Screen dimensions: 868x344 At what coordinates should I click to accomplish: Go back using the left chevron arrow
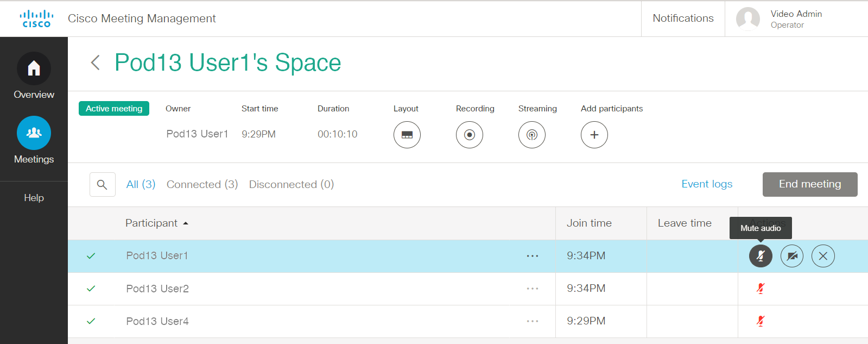pos(95,62)
